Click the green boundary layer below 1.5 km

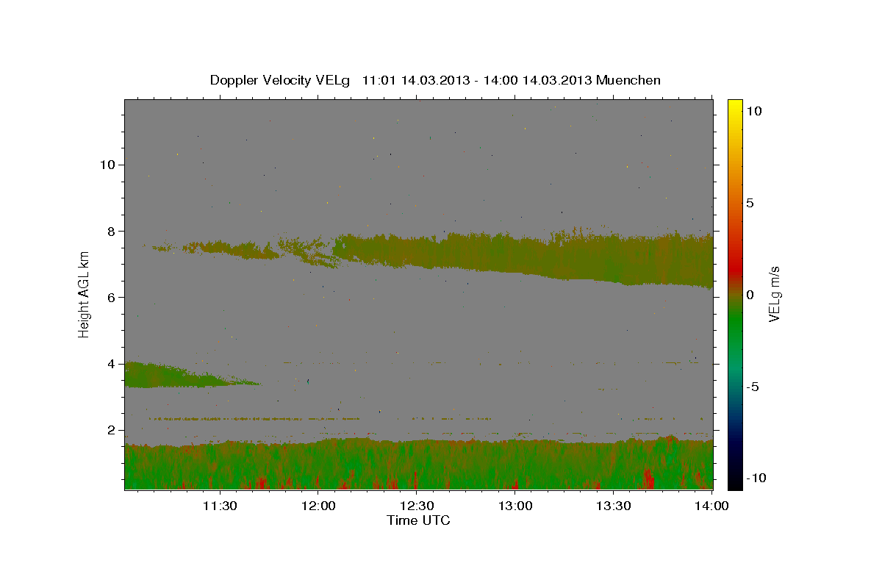click(x=418, y=465)
